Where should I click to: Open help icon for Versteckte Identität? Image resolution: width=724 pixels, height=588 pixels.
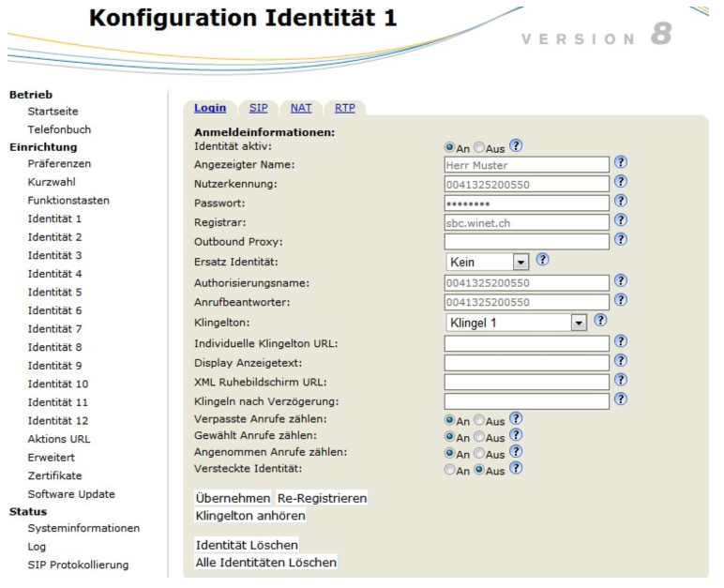tap(516, 468)
